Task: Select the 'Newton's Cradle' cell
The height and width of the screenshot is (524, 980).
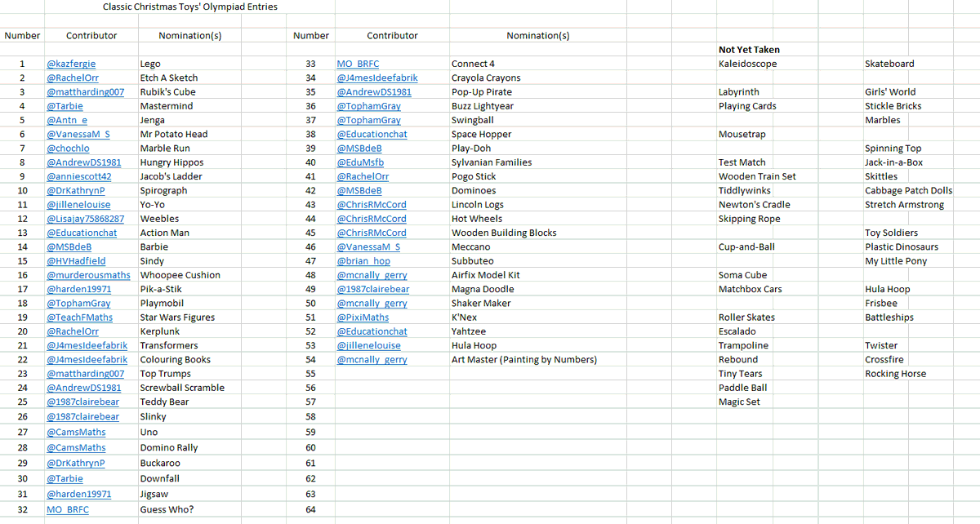Action: point(754,205)
